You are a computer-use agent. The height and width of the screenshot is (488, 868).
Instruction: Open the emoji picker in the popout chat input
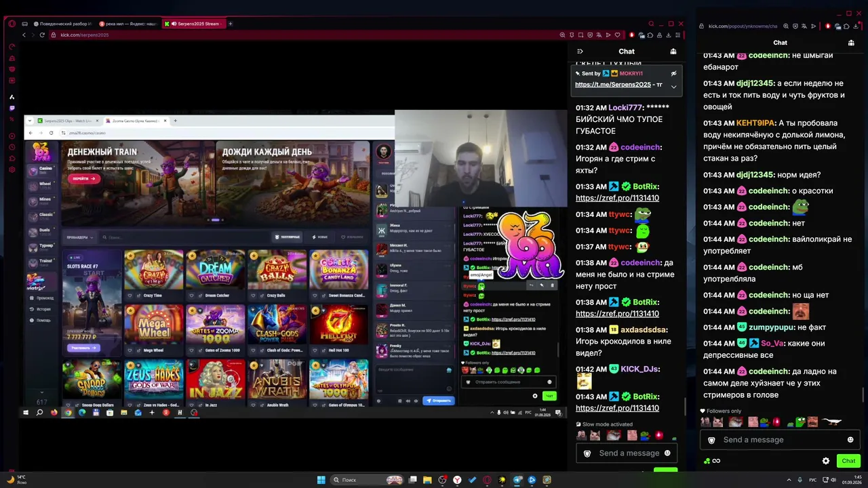850,440
